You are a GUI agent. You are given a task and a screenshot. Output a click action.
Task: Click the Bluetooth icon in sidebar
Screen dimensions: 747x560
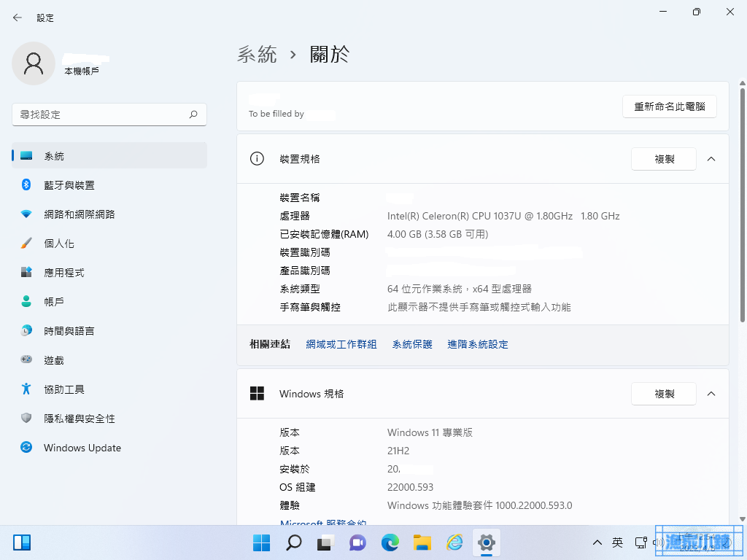[x=26, y=184]
